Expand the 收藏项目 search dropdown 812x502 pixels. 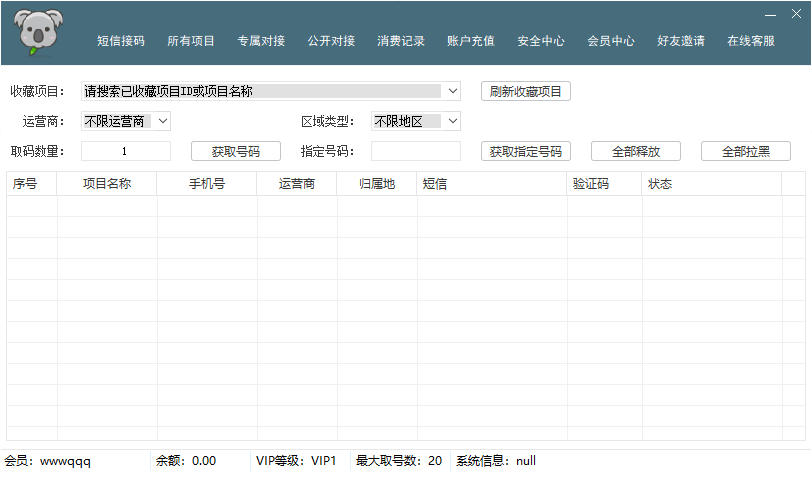[x=453, y=91]
